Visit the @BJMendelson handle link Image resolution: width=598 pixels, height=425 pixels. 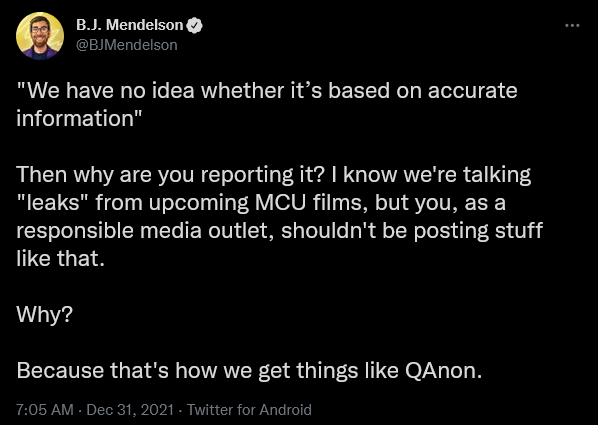pyautogui.click(x=127, y=45)
